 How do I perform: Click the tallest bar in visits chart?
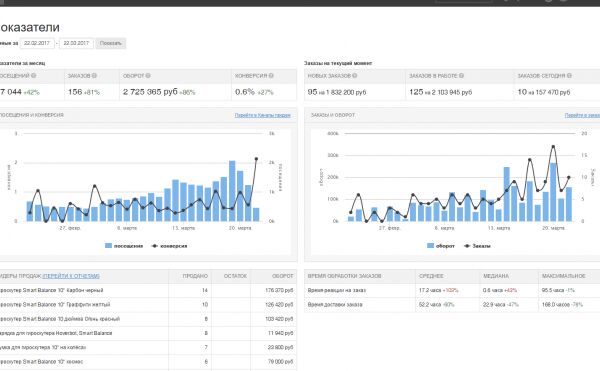[x=232, y=191]
